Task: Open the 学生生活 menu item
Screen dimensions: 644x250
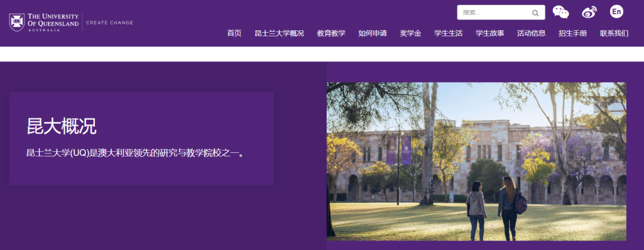Action: [448, 33]
